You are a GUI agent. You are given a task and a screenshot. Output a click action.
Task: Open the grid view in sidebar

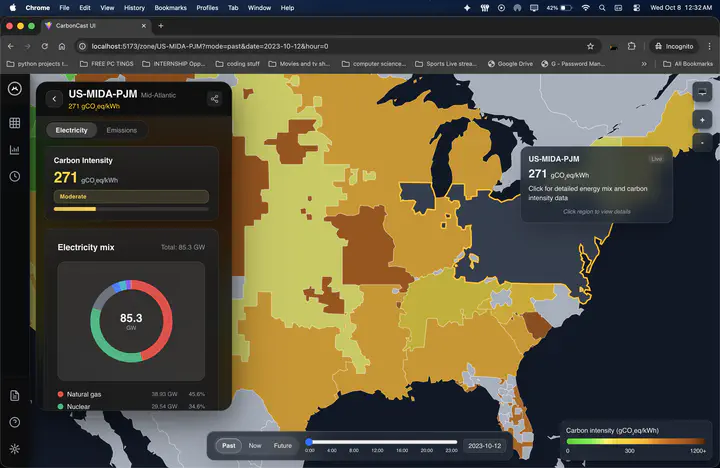pyautogui.click(x=14, y=123)
